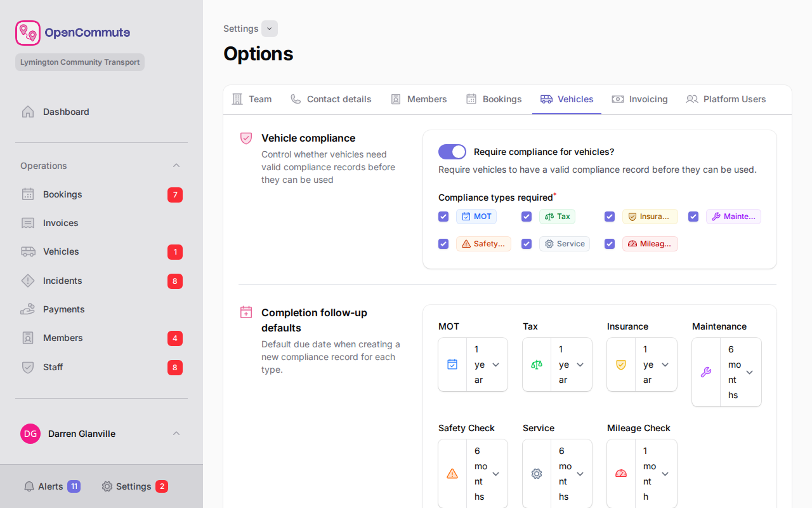Click the Dashboard home icon
This screenshot has height=508, width=812.
28,112
